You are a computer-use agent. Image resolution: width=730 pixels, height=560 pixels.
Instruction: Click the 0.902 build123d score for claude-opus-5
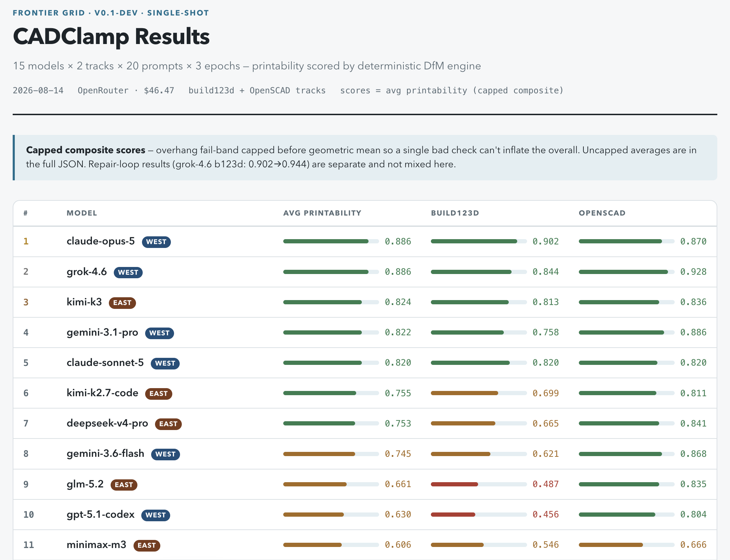(545, 241)
